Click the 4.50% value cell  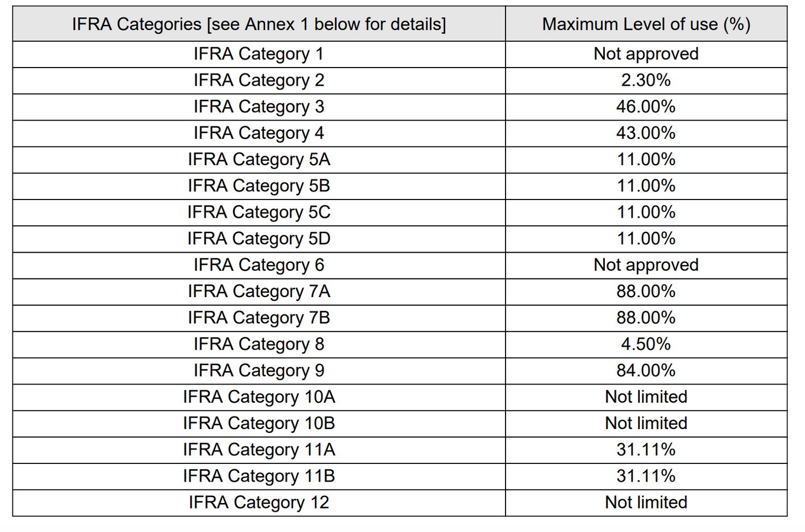[x=646, y=344]
